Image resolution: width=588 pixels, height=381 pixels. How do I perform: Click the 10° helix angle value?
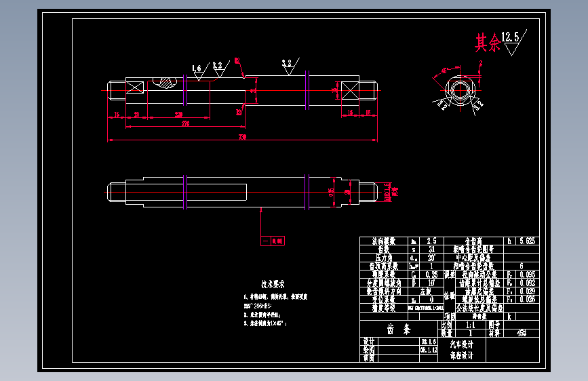tap(431, 283)
